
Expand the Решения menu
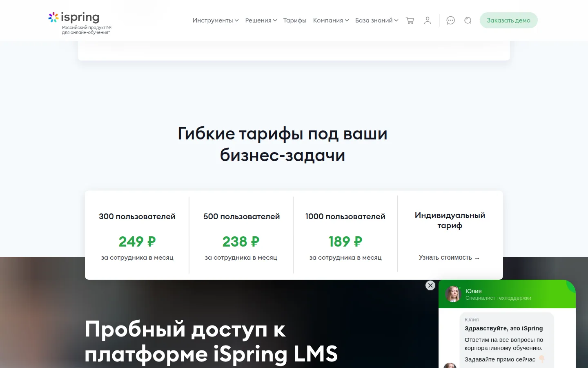coord(261,20)
